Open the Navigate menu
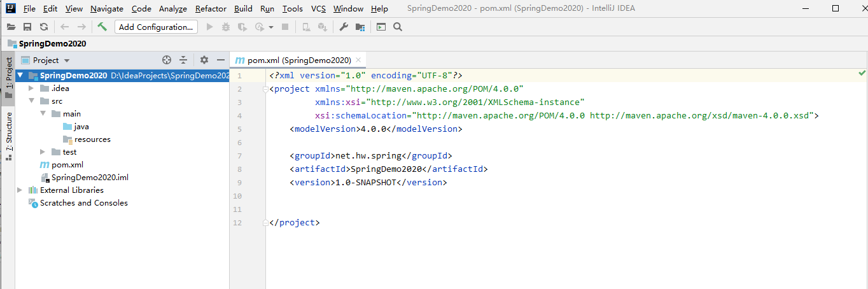868x289 pixels. 108,9
